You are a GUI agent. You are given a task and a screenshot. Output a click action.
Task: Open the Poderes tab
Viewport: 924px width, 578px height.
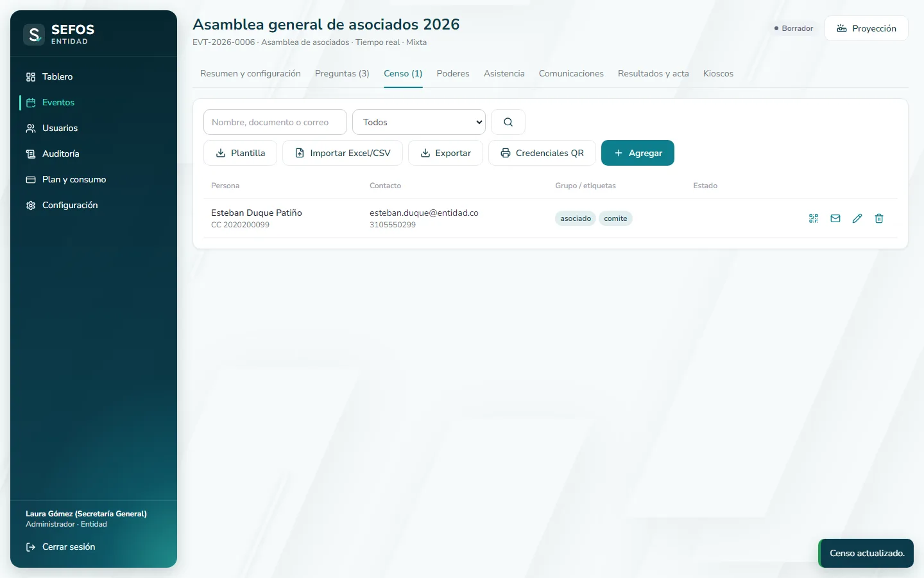tap(453, 73)
